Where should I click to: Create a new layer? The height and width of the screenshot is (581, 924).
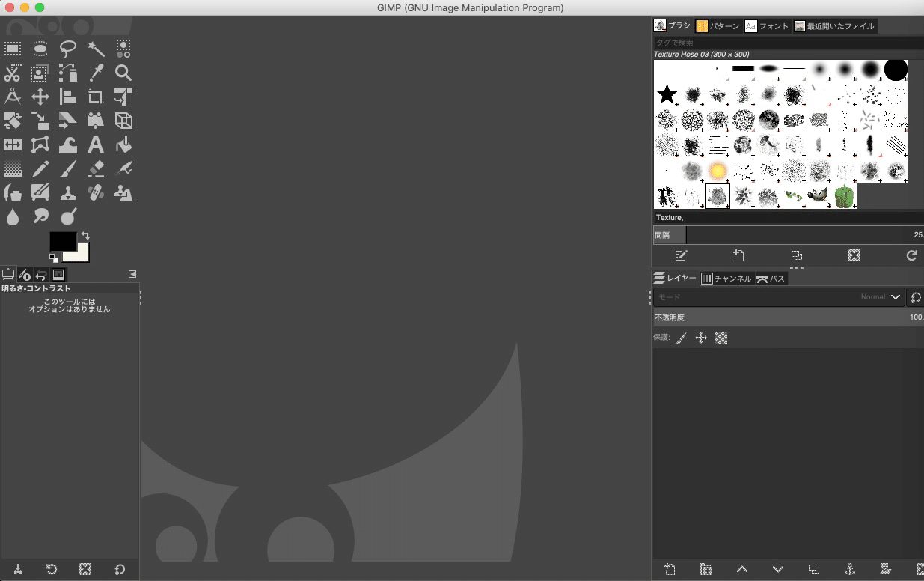point(670,569)
